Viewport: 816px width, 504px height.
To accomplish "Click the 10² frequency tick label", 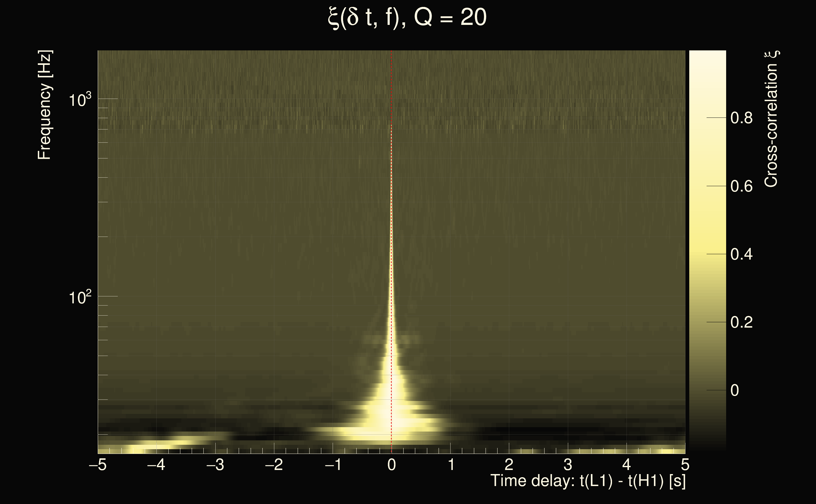I will tap(80, 297).
